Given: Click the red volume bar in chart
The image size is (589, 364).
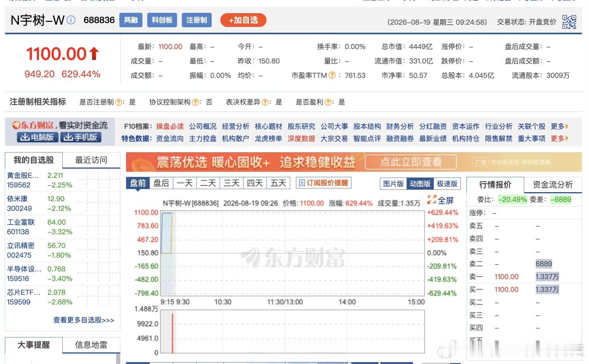Looking at the screenshot, I should (172, 333).
